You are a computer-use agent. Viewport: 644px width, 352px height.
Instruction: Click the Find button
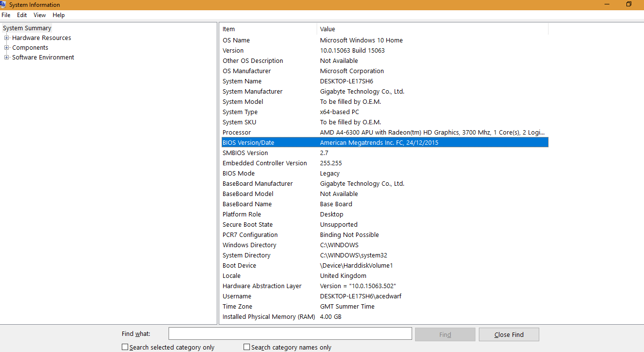click(445, 334)
